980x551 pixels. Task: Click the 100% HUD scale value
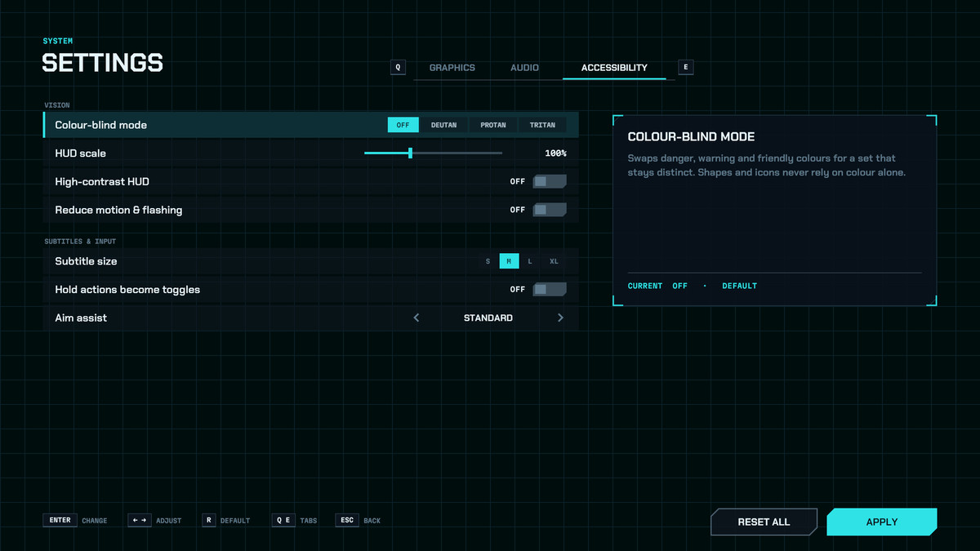[x=555, y=153]
